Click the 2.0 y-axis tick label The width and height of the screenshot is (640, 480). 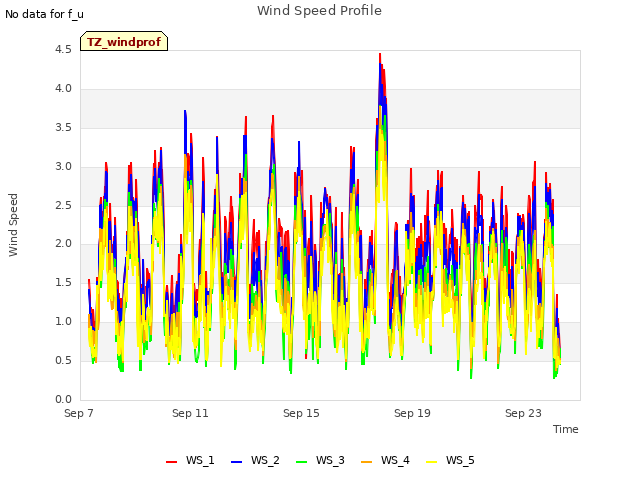pos(63,244)
